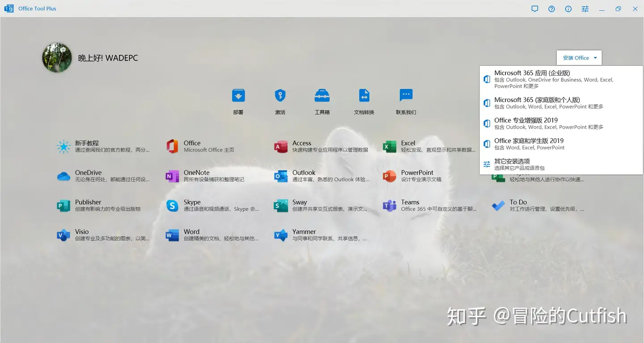644x343 pixels.
Task: Click the Office Tool Plus logo in title bar
Action: point(8,8)
